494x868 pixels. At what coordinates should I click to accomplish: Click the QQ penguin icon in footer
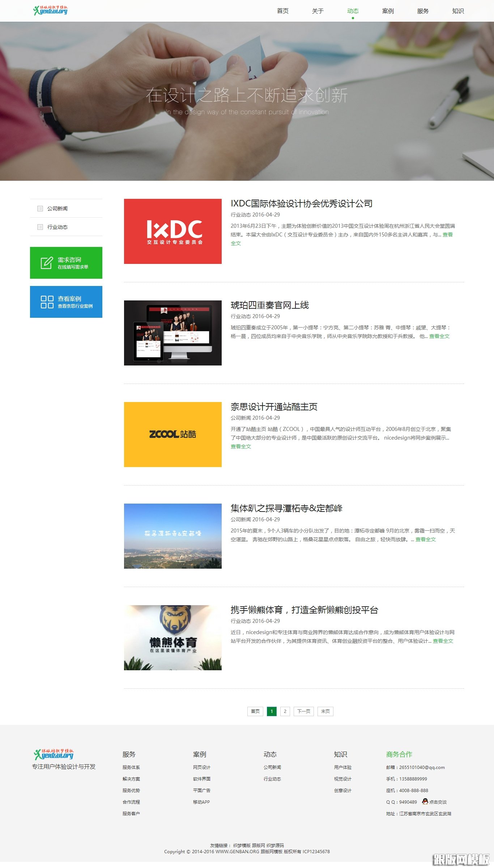[425, 801]
